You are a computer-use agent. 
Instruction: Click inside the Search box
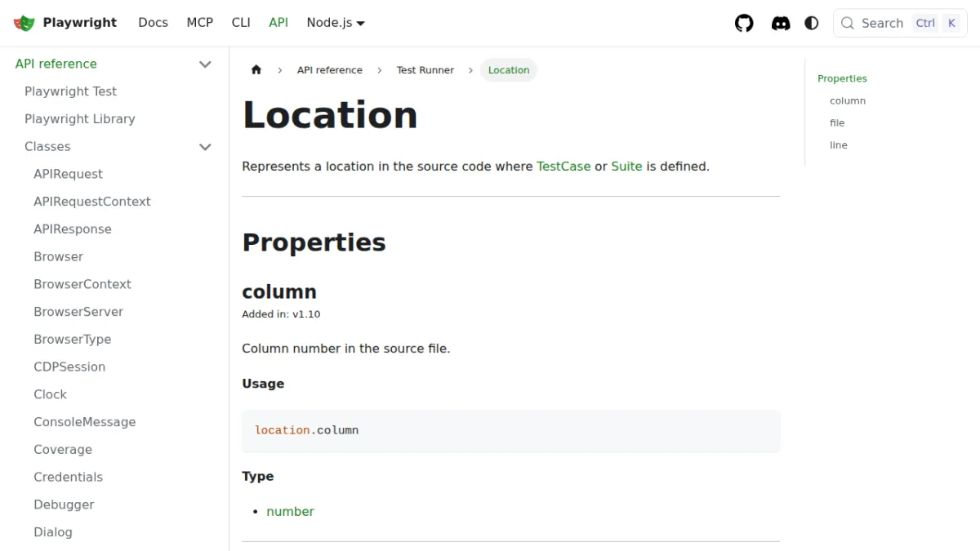pos(900,23)
